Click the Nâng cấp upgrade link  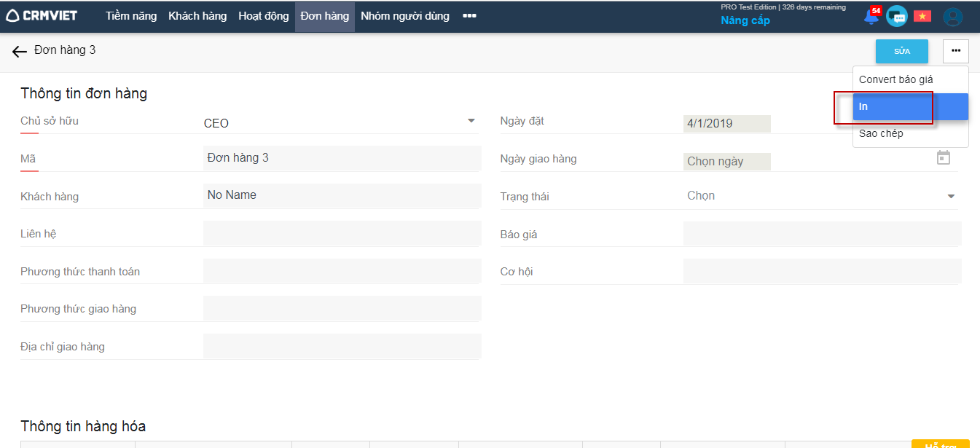click(745, 20)
